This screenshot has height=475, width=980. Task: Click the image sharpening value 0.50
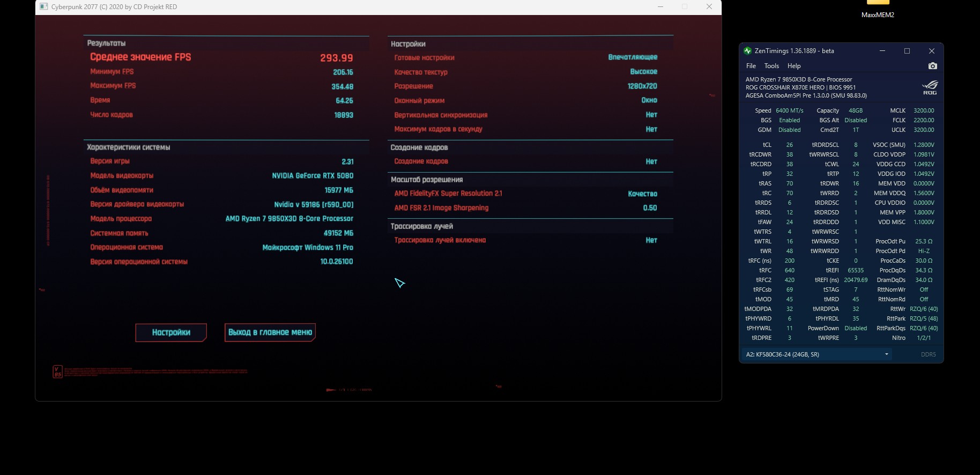[650, 208]
